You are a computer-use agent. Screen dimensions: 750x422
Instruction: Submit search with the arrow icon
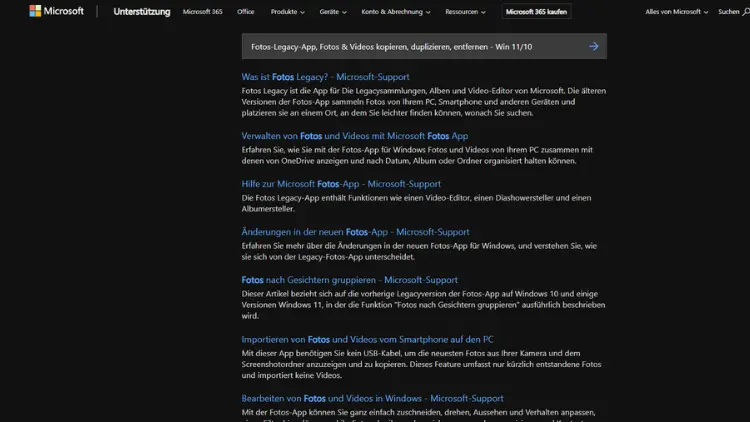pos(594,46)
